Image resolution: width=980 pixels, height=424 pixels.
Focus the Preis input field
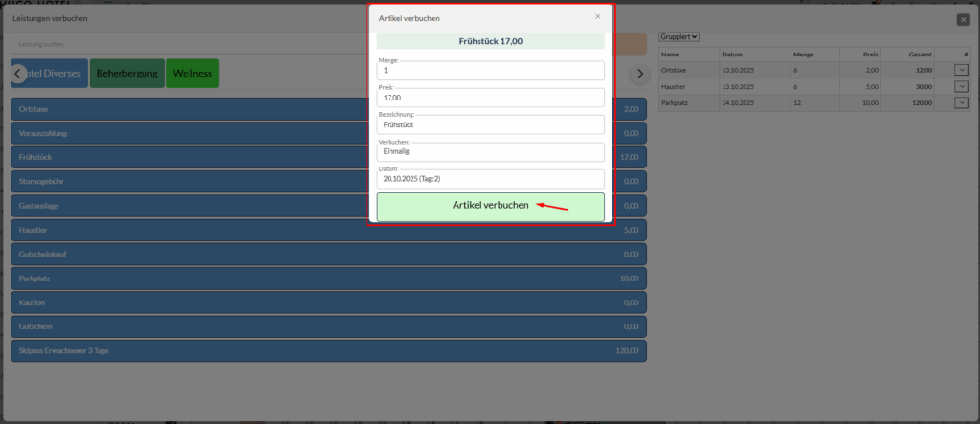click(490, 98)
